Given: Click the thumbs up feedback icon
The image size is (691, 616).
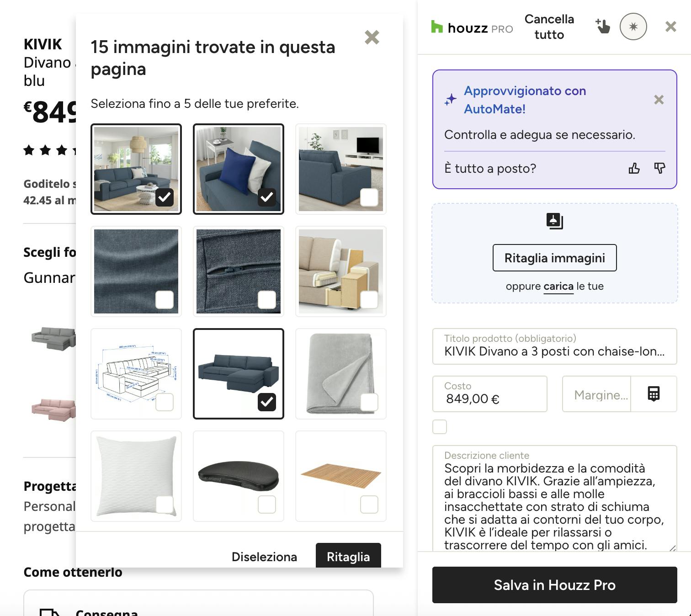Looking at the screenshot, I should pyautogui.click(x=634, y=169).
